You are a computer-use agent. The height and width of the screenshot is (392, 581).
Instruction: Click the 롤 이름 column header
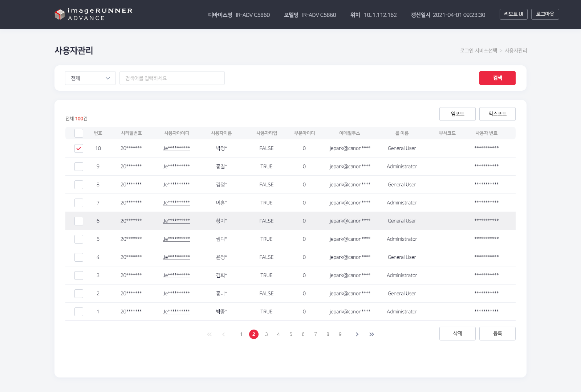[402, 133]
